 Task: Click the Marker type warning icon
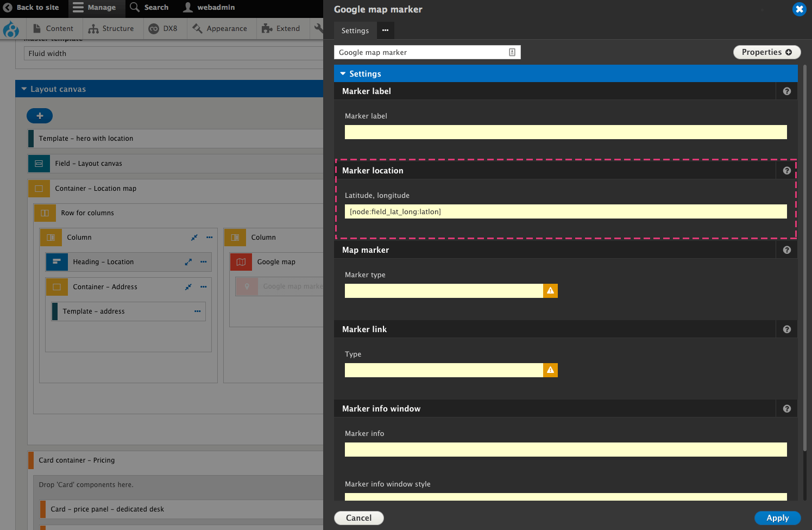coord(550,291)
